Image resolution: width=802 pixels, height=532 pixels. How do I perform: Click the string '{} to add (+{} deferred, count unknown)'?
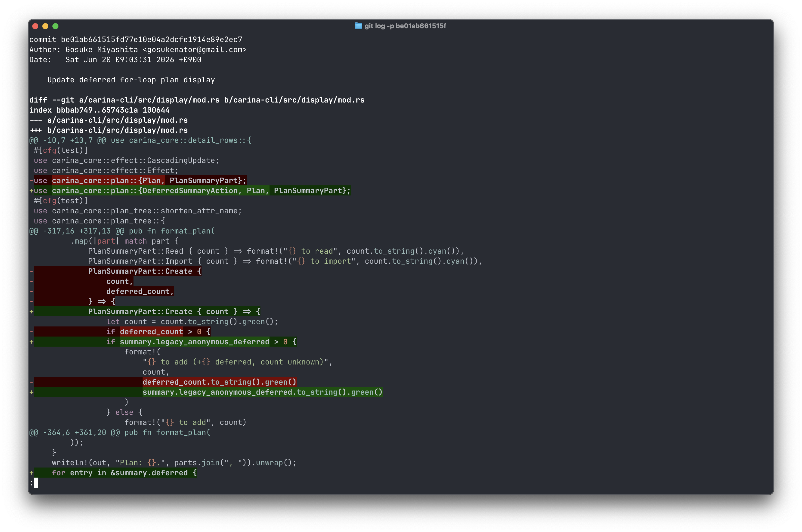pos(236,362)
